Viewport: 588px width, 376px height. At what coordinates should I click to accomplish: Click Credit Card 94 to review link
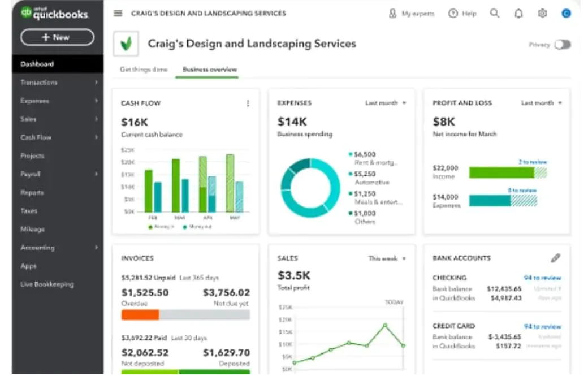click(542, 326)
